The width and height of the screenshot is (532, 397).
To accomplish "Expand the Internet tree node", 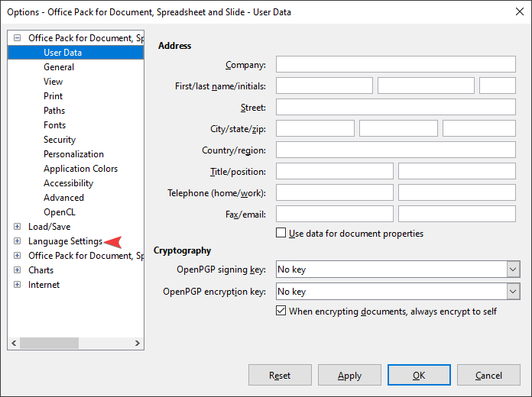I will 18,285.
